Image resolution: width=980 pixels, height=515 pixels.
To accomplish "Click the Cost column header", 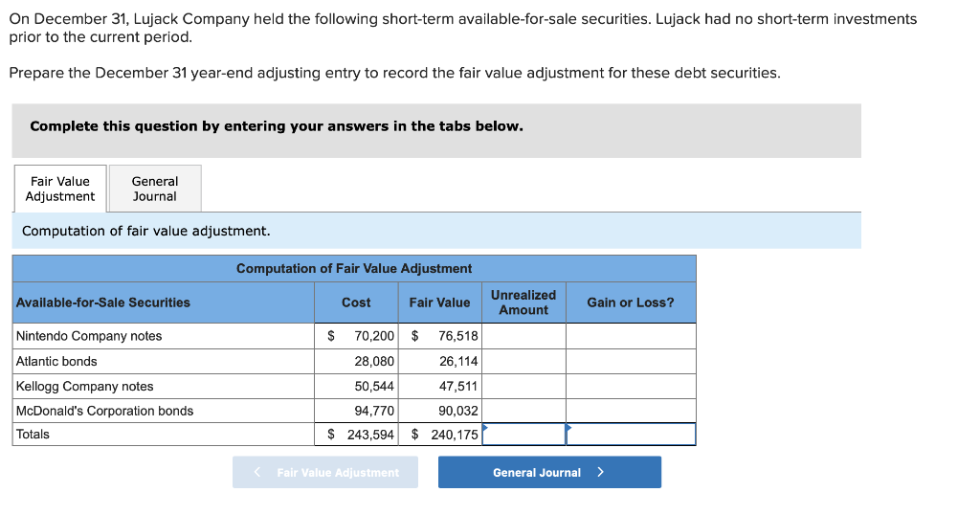I will coord(356,302).
